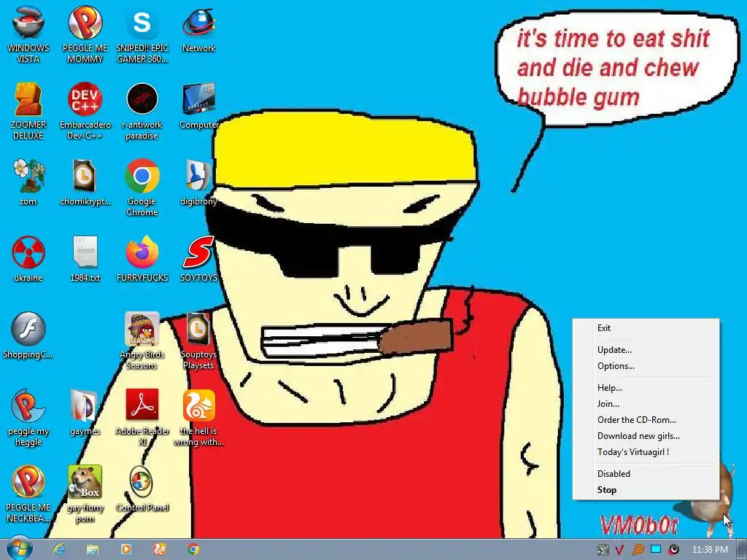Click the Show desktop button at the taskbar end
747x560 pixels.
[x=741, y=550]
